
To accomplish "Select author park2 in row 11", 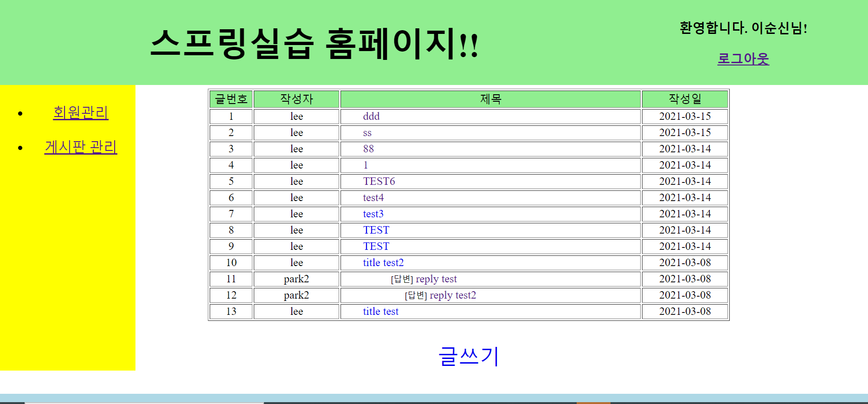I will click(296, 279).
